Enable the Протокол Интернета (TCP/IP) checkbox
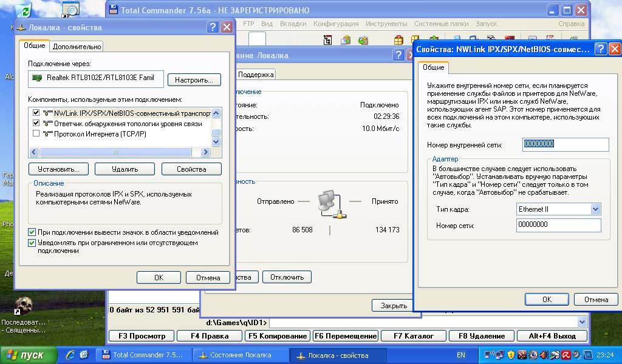622x364 pixels. pyautogui.click(x=36, y=133)
